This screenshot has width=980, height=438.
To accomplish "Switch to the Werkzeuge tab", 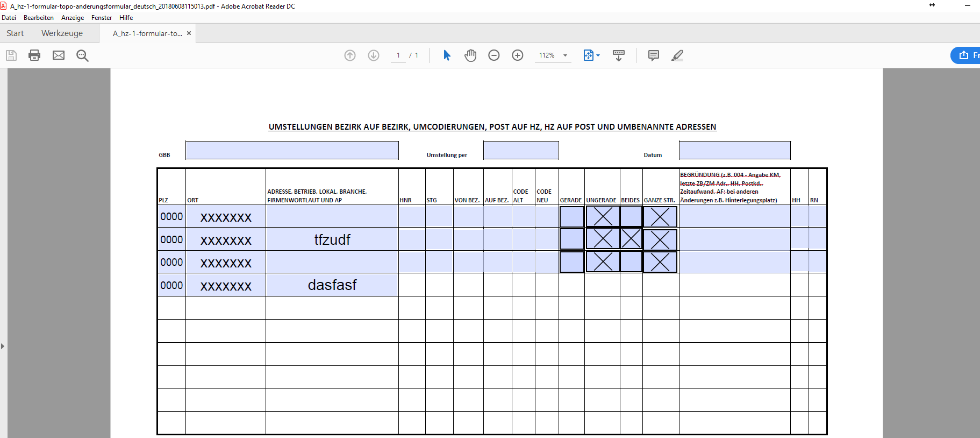I will 62,33.
